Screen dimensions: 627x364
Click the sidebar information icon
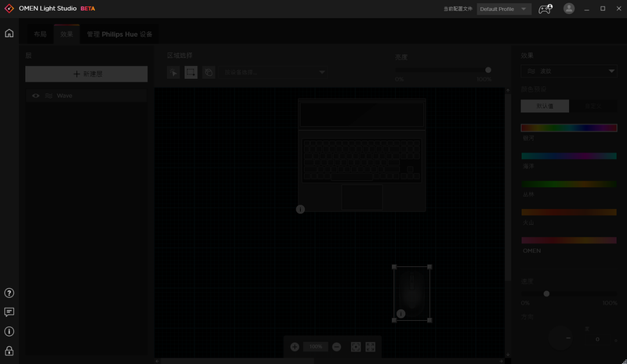coord(9,331)
